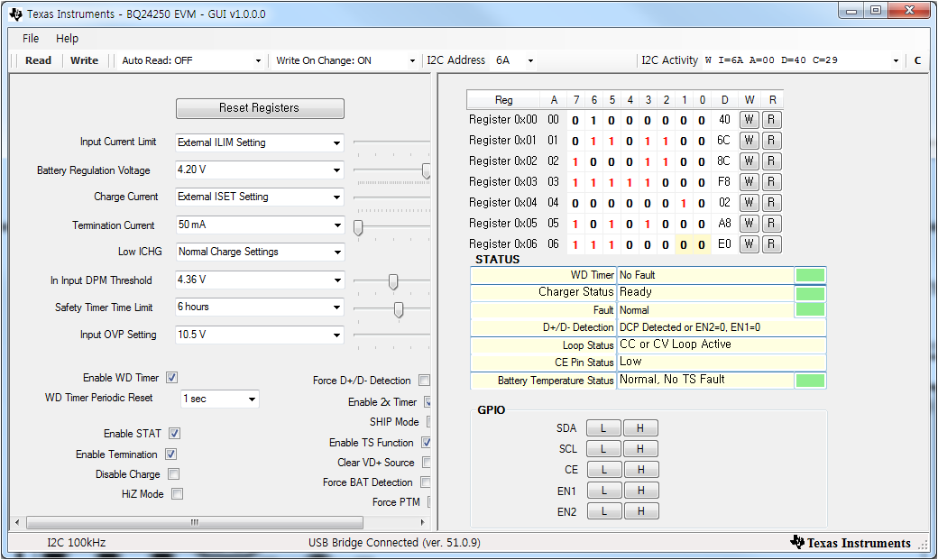Click the W button for Register 0x00
The height and width of the screenshot is (560, 938).
pos(749,120)
